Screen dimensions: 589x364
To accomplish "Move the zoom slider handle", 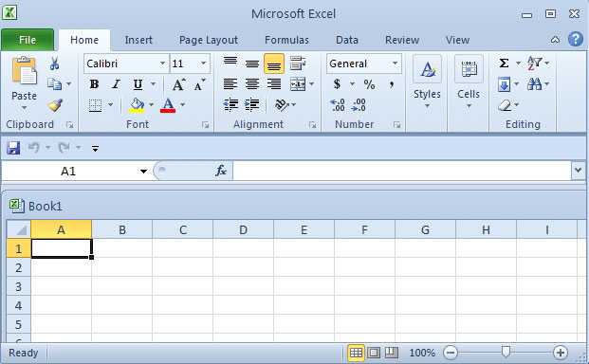I will coord(506,352).
